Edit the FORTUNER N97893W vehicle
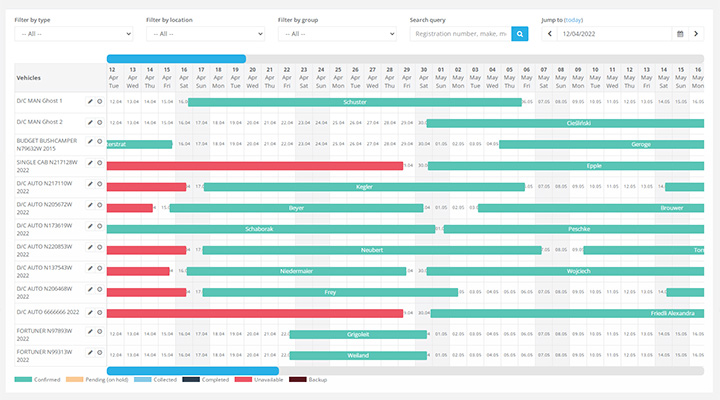The image size is (720, 400). click(x=90, y=332)
